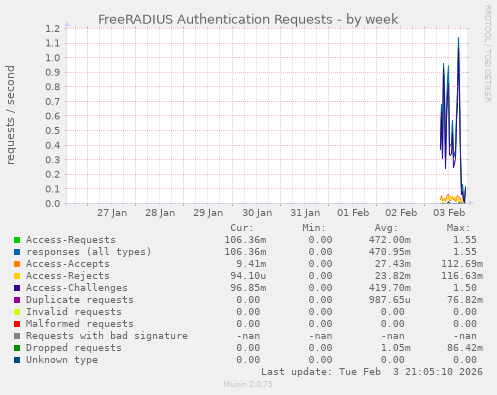Screen dimensions: 497x395
Task: Click Access-Challenges current value 96.85m
Action: coord(248,288)
